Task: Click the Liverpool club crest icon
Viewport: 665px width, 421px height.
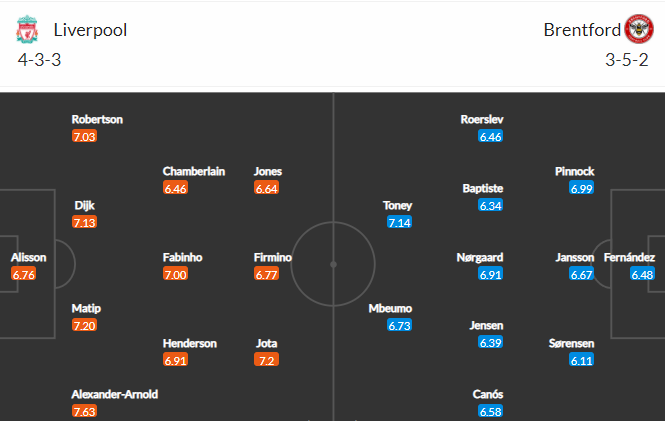Action: pos(27,30)
